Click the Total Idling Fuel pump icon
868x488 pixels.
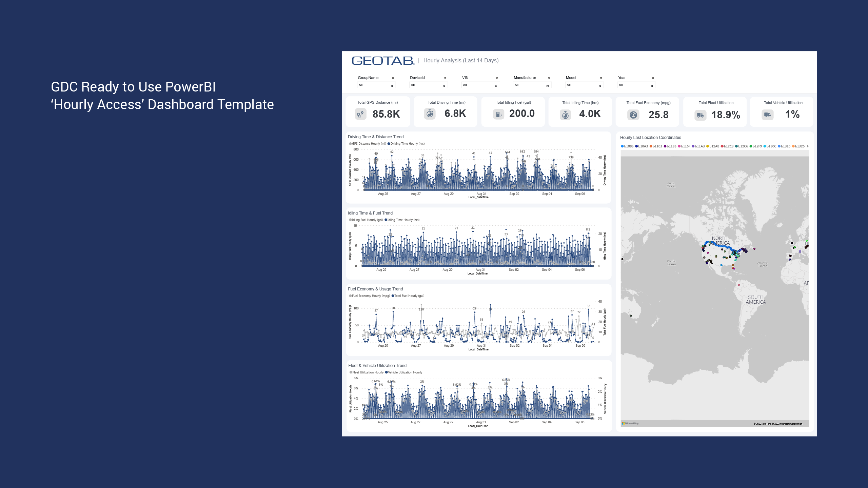[497, 114]
